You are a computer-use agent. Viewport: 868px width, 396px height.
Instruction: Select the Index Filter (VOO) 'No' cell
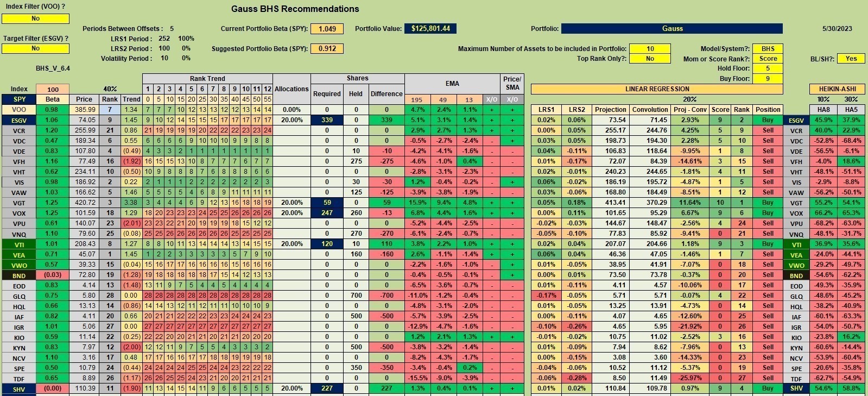pyautogui.click(x=35, y=18)
